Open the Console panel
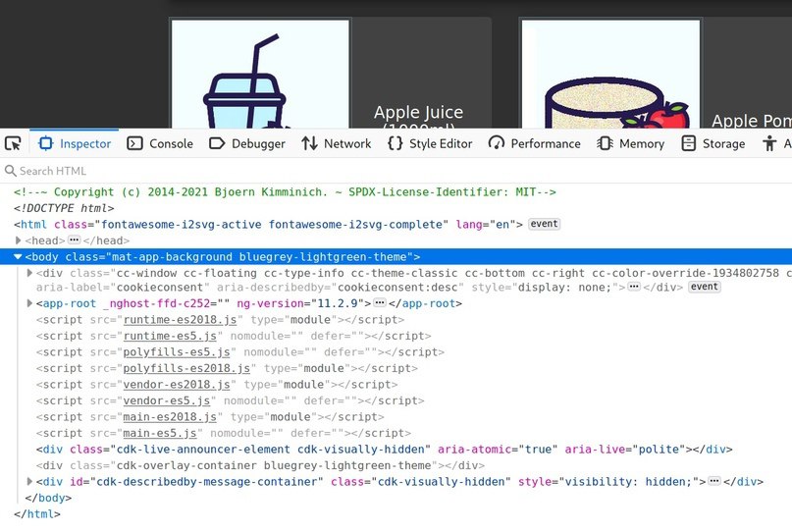The width and height of the screenshot is (792, 532). click(161, 143)
